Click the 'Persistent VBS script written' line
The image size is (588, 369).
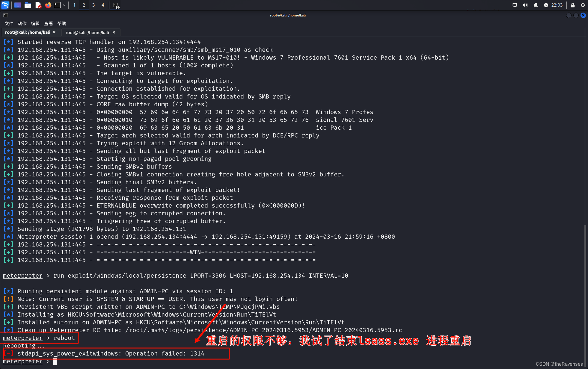[x=141, y=307]
